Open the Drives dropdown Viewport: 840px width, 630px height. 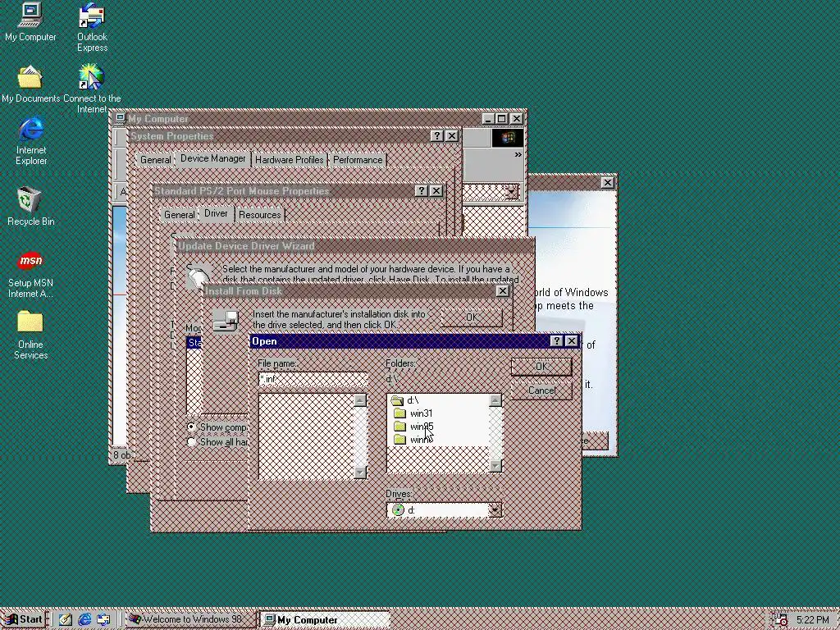point(495,510)
